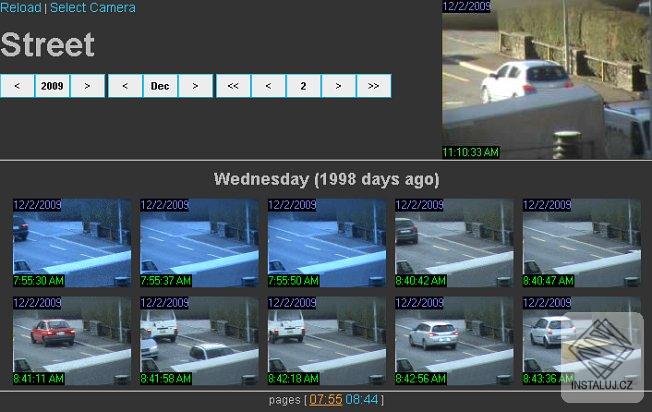Go to previous month before Dec
Viewport: 652px width, 412px height.
(125, 86)
